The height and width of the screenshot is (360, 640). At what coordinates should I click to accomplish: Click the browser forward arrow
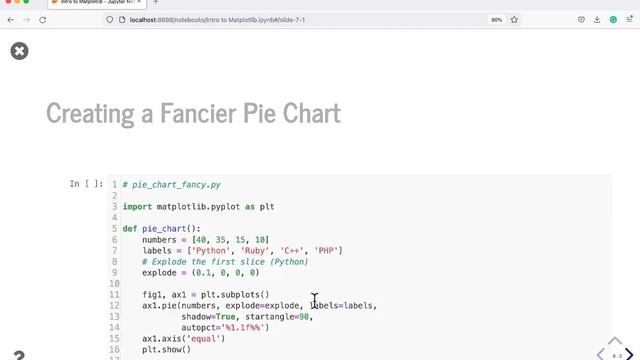[27, 20]
